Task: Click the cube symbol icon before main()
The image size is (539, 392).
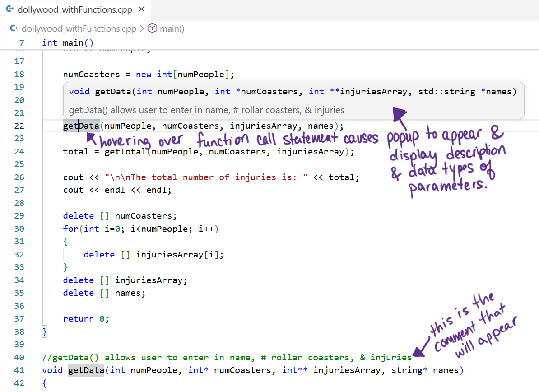Action: pos(152,28)
